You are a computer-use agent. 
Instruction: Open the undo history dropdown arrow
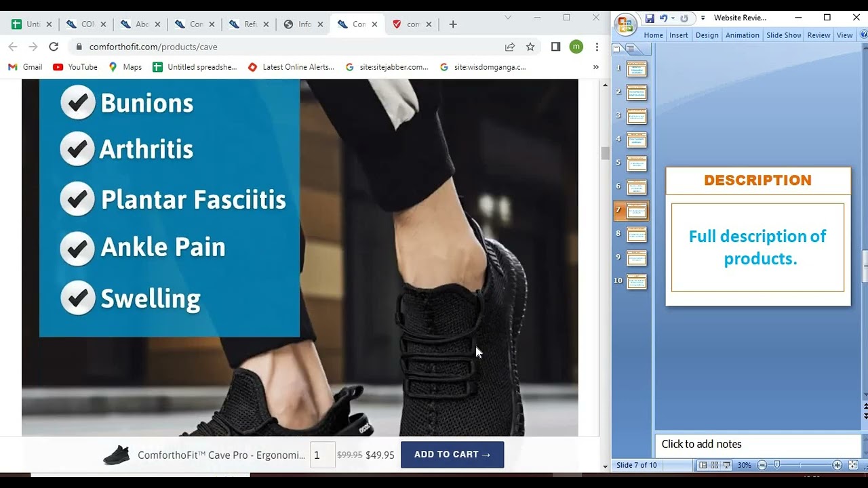click(673, 18)
